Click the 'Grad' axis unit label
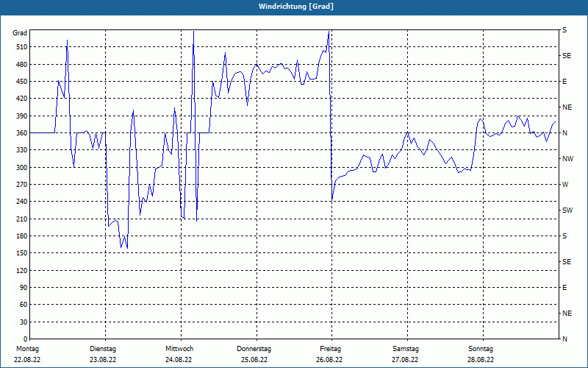Image resolution: width=588 pixels, height=368 pixels. [x=20, y=33]
